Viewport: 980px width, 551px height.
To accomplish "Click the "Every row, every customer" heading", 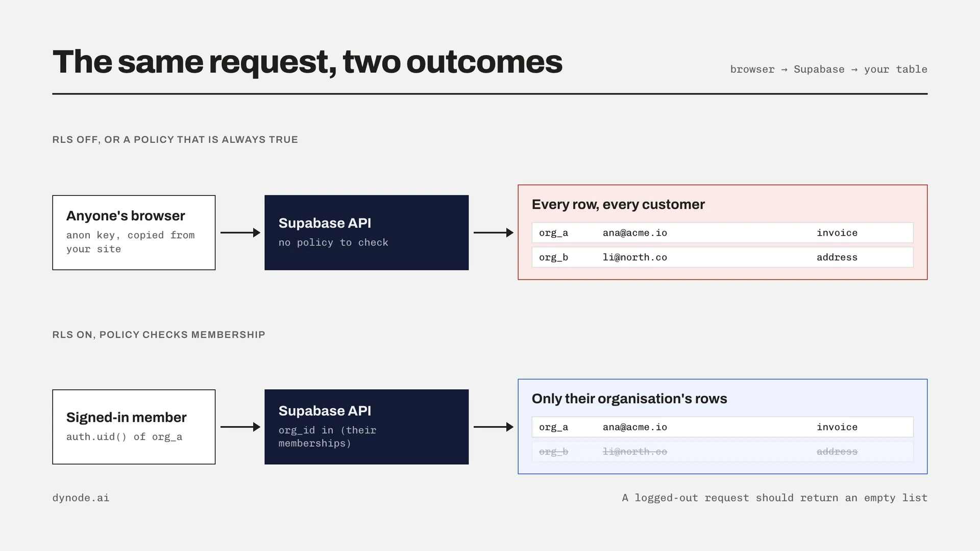I will [618, 205].
